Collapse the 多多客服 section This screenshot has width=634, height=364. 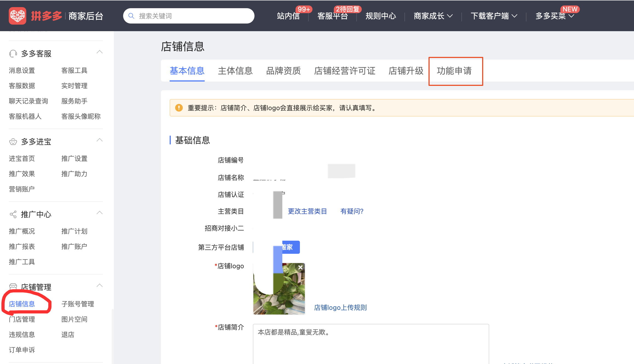pos(100,52)
